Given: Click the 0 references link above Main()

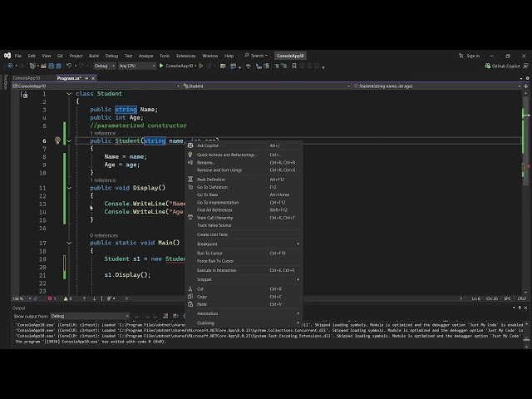Looking at the screenshot, I should (x=104, y=235).
